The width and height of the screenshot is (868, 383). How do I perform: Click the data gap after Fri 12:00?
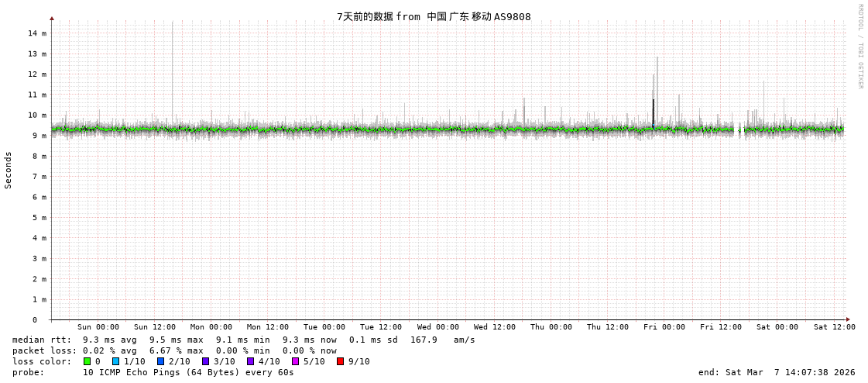coord(738,131)
